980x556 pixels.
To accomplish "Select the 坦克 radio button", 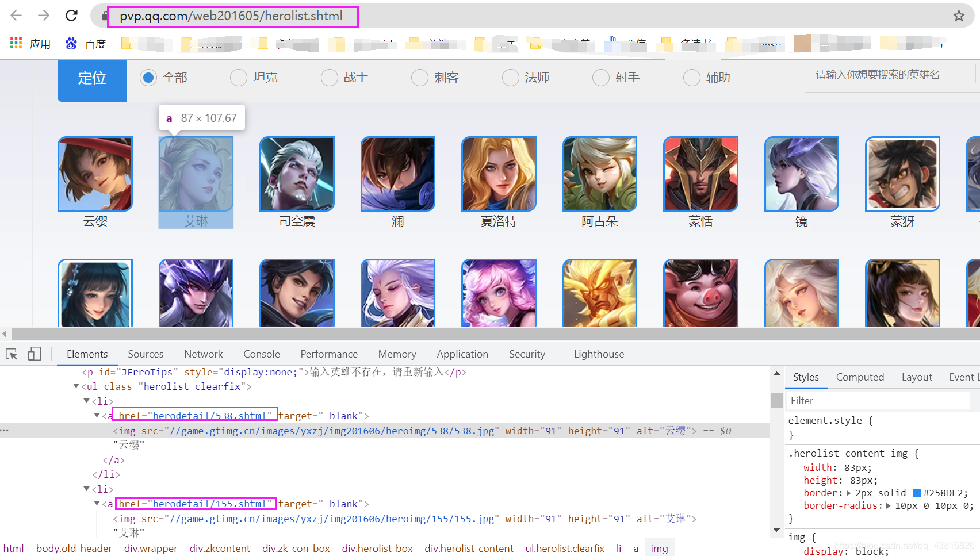I will pyautogui.click(x=239, y=77).
